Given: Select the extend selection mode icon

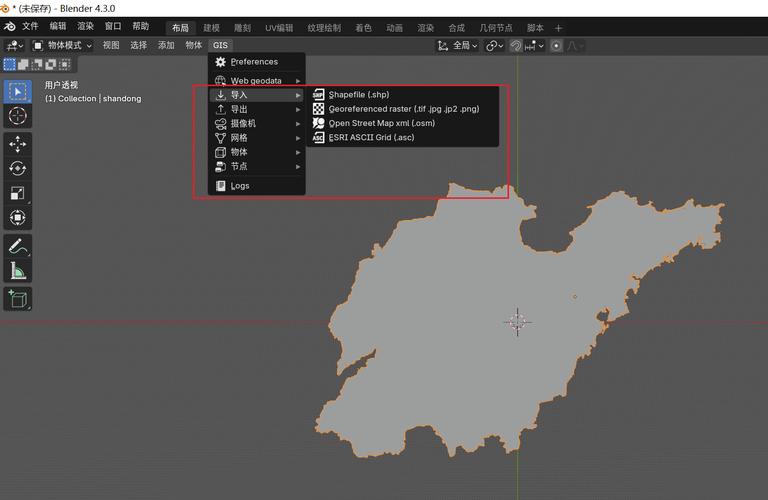Looking at the screenshot, I should click(x=23, y=64).
